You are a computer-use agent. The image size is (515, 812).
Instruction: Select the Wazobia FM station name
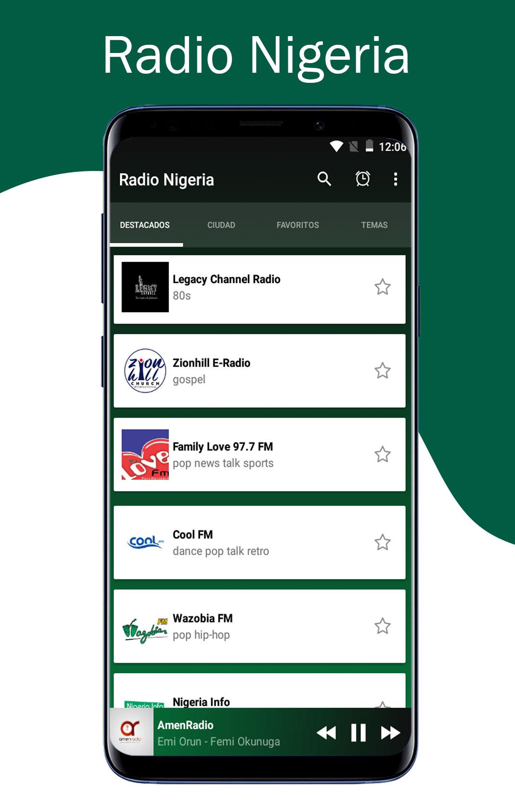[203, 618]
